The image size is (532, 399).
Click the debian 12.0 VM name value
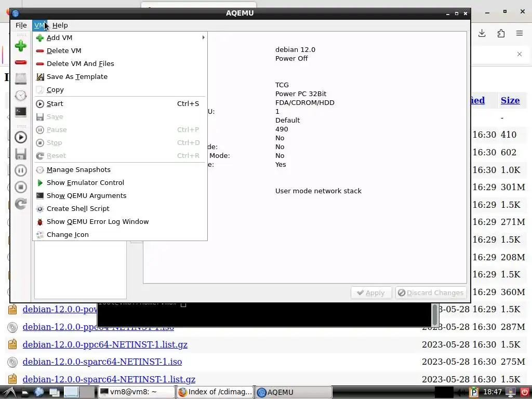295,49
